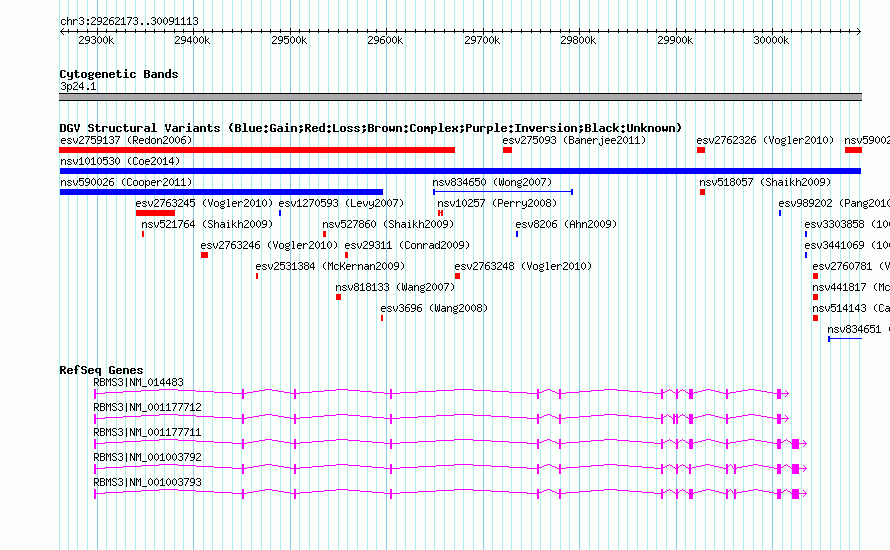Click the Cytogenetic Bands track title
This screenshot has width=890, height=550.
click(x=119, y=74)
